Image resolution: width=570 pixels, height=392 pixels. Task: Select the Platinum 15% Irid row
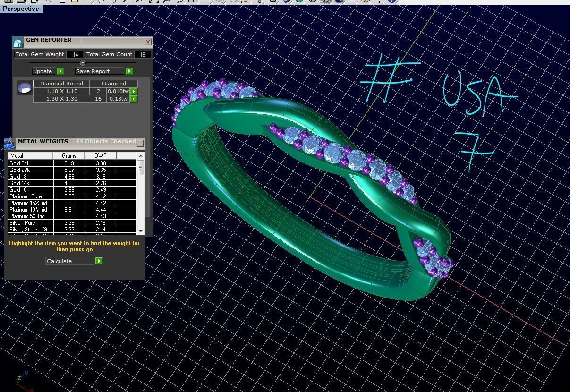72,203
